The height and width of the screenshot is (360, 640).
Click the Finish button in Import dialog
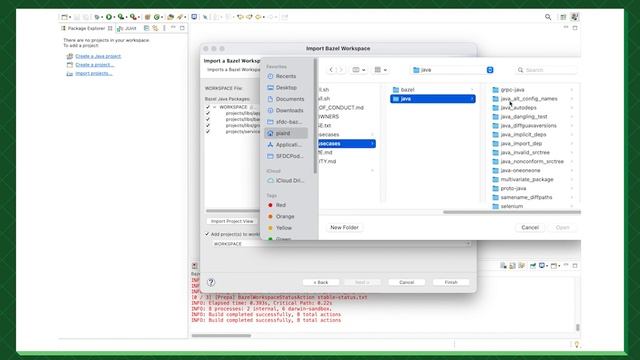pos(451,282)
